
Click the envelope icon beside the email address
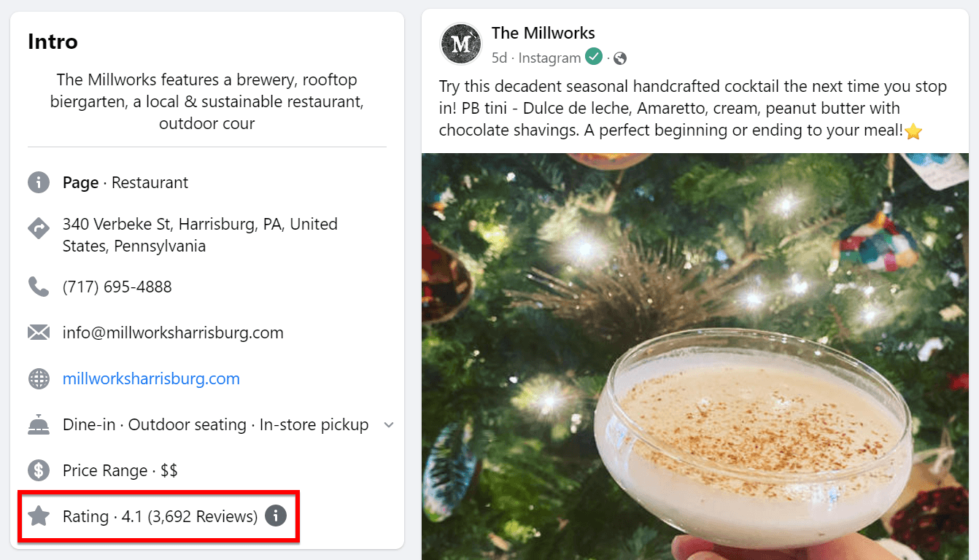39,332
